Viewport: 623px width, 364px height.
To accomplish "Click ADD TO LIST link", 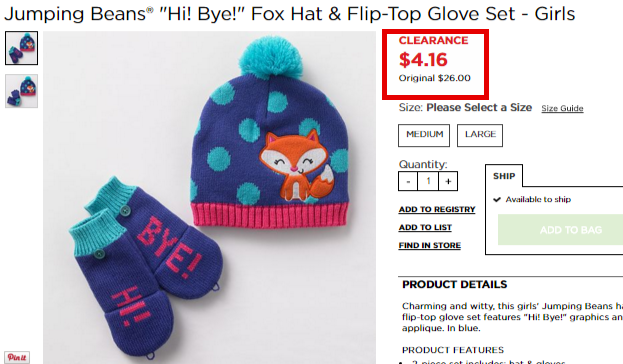I will [425, 227].
